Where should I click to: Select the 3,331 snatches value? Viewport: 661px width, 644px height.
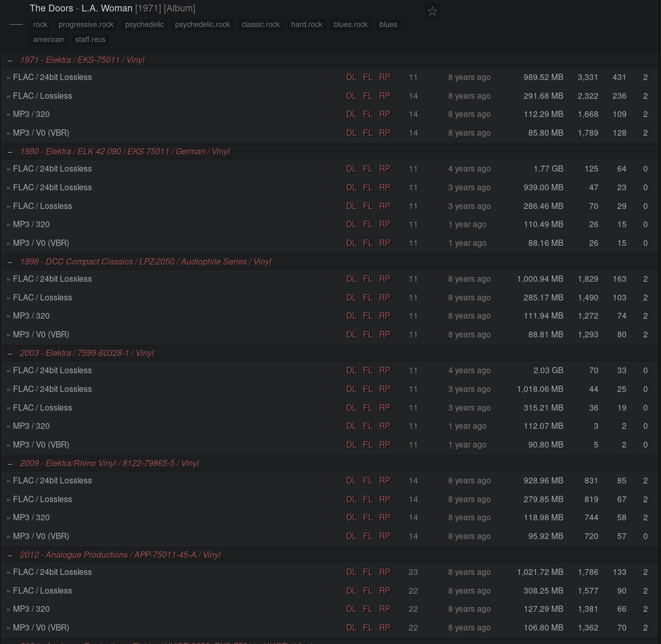(588, 77)
